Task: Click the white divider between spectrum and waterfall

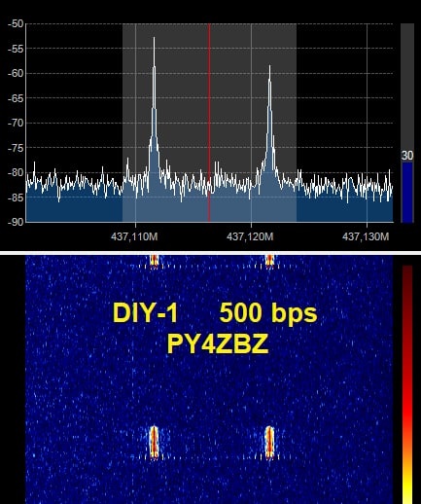Action: pos(210,253)
